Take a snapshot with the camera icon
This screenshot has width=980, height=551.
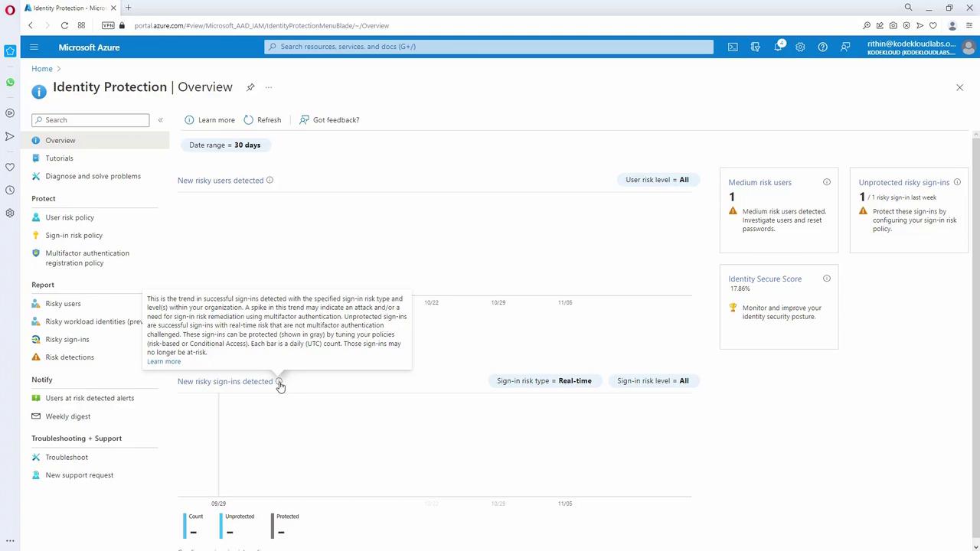point(893,25)
